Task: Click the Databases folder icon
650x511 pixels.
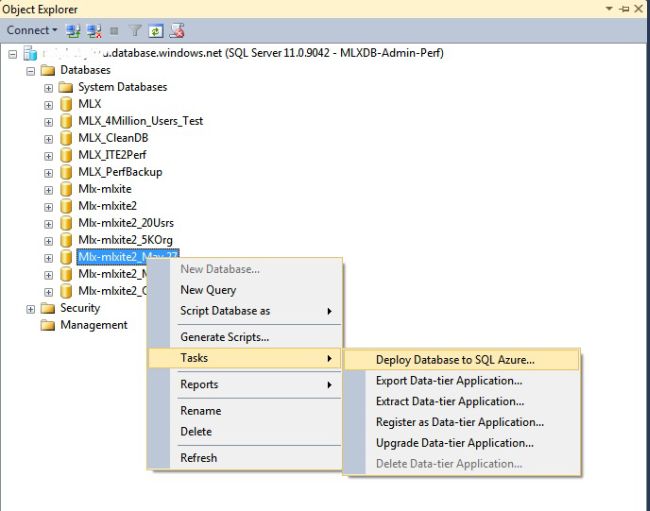Action: click(48, 70)
